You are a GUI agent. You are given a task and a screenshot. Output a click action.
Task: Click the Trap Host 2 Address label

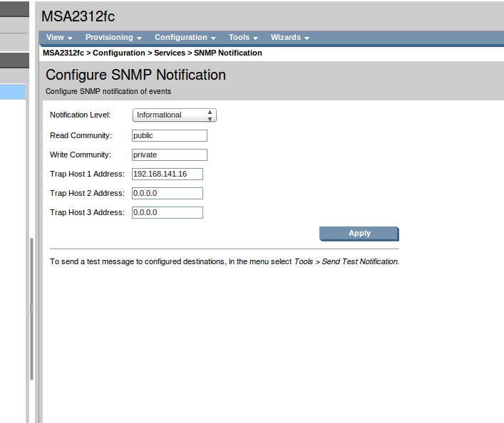[87, 194]
